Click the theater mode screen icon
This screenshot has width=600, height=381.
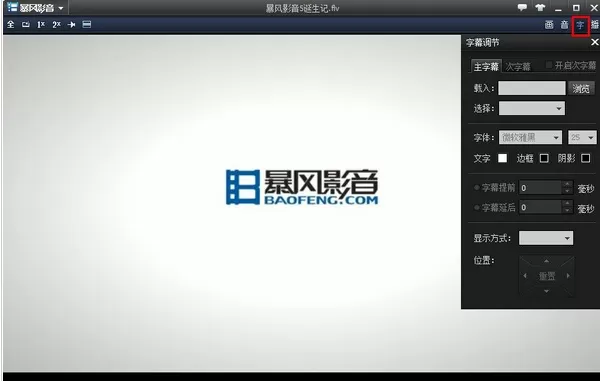click(87, 24)
